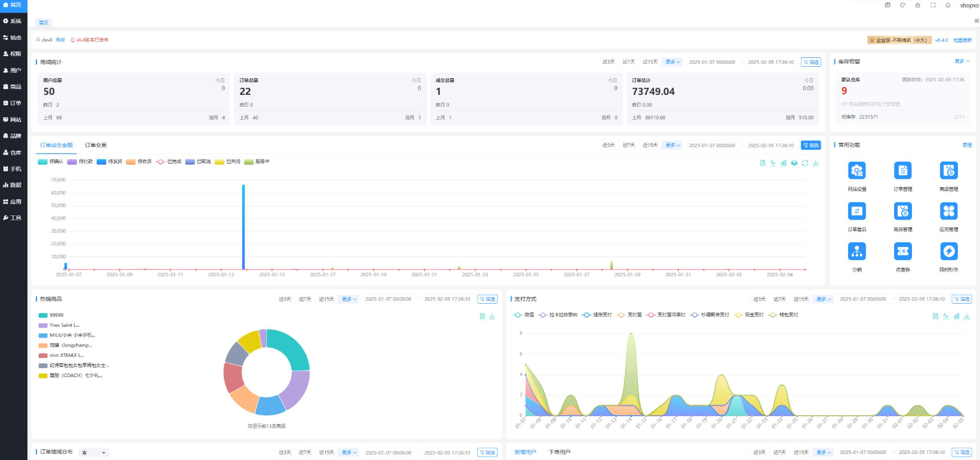Expand 更多 dropdown in 热销商品 panel
This screenshot has height=460, width=980.
[x=349, y=299]
